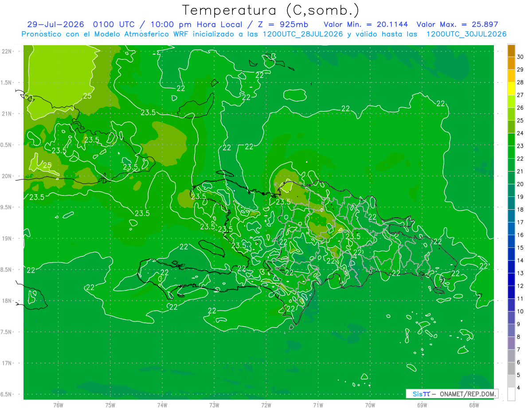Screen dimensions: 532x411
Task: Click 'Valor Max. = 25.897' text
Action: pos(457,24)
